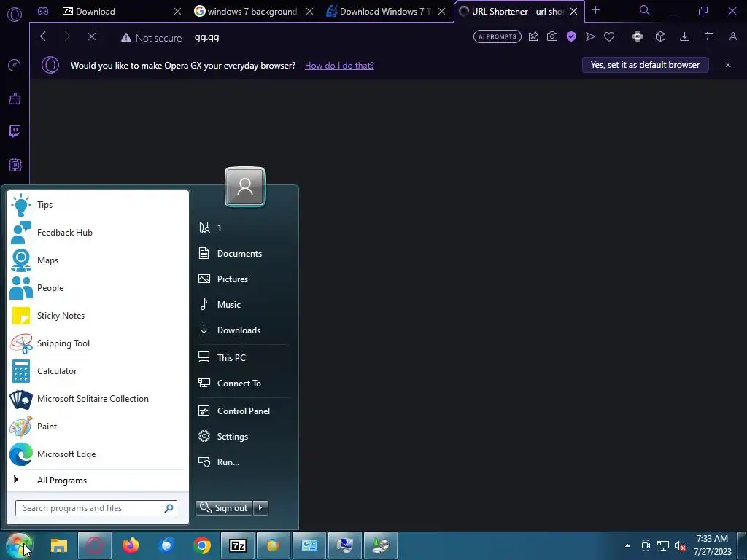
Task: Click the Sign out button
Action: [224, 508]
